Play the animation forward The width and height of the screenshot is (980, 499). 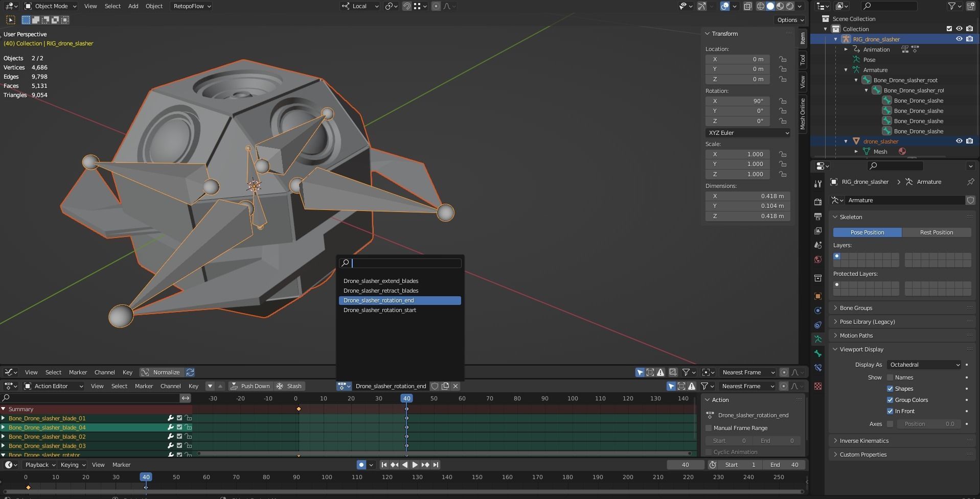pos(415,465)
